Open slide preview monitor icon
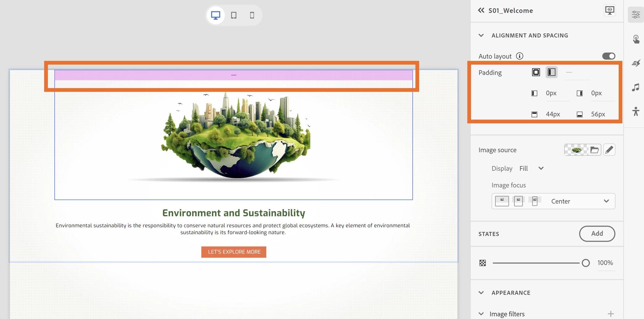 coord(610,10)
